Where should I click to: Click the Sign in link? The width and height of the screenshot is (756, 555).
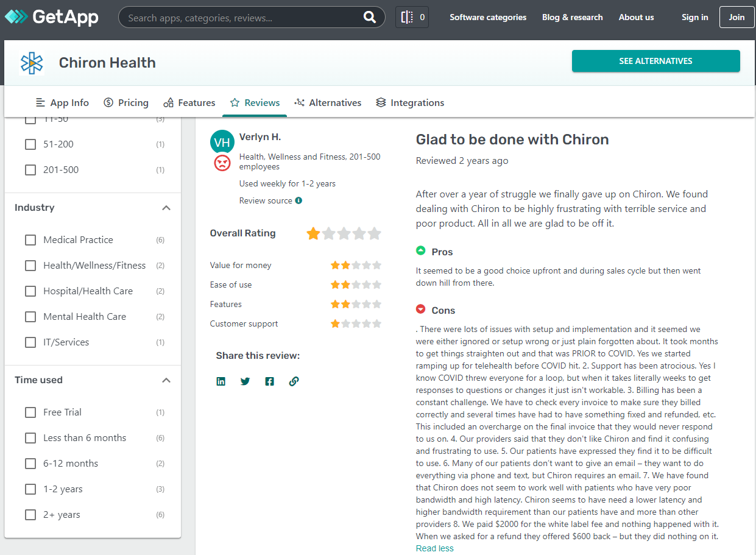pyautogui.click(x=695, y=17)
